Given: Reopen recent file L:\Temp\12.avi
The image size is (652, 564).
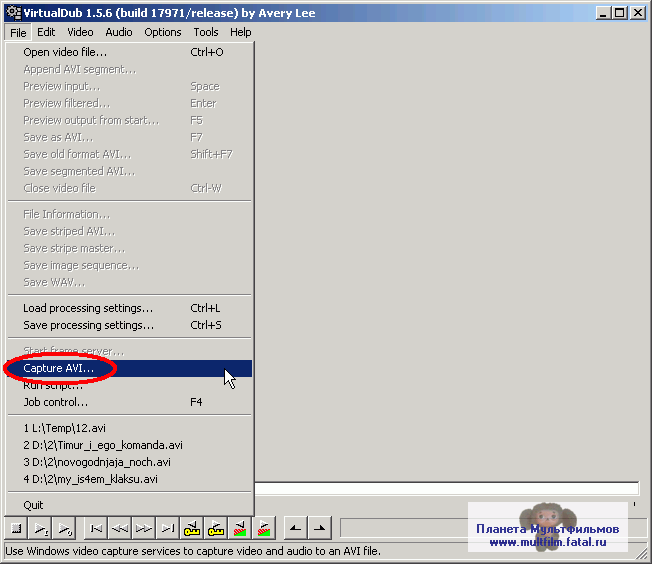Looking at the screenshot, I should tap(130, 428).
